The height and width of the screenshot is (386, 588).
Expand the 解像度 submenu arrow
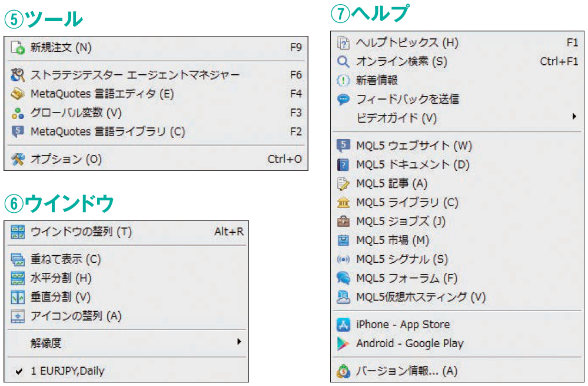[239, 342]
